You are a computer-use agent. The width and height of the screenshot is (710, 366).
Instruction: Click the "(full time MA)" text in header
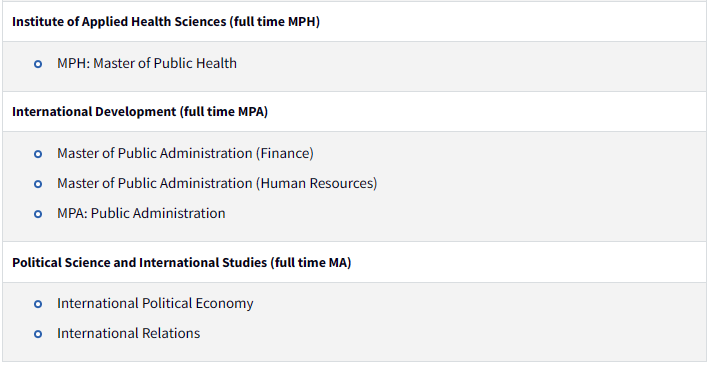[311, 263]
